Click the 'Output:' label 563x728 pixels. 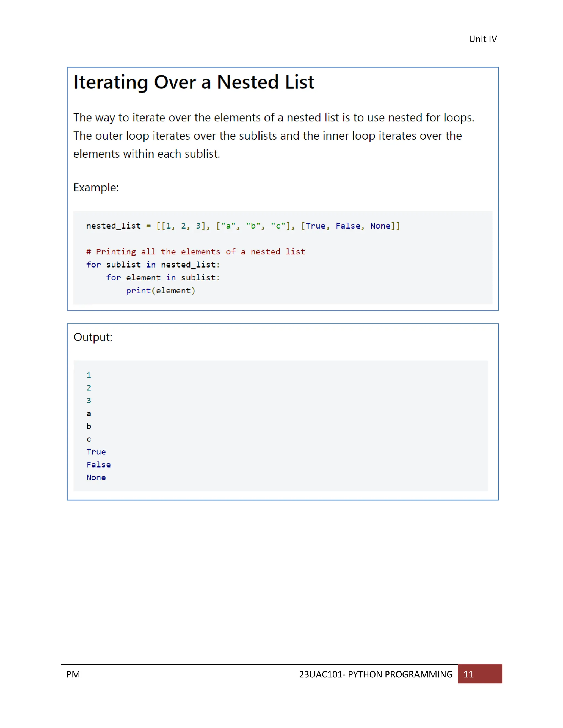coord(93,337)
